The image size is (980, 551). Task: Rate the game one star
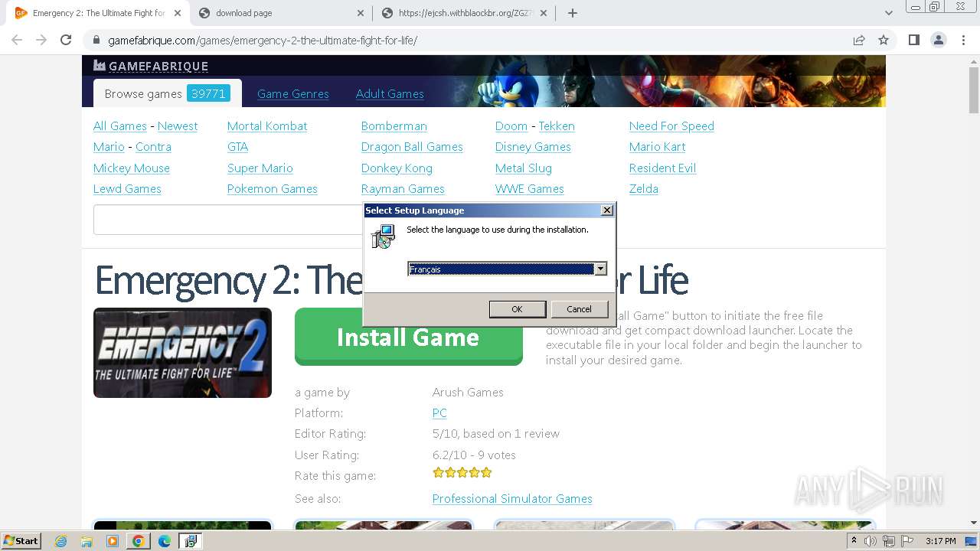(x=438, y=472)
